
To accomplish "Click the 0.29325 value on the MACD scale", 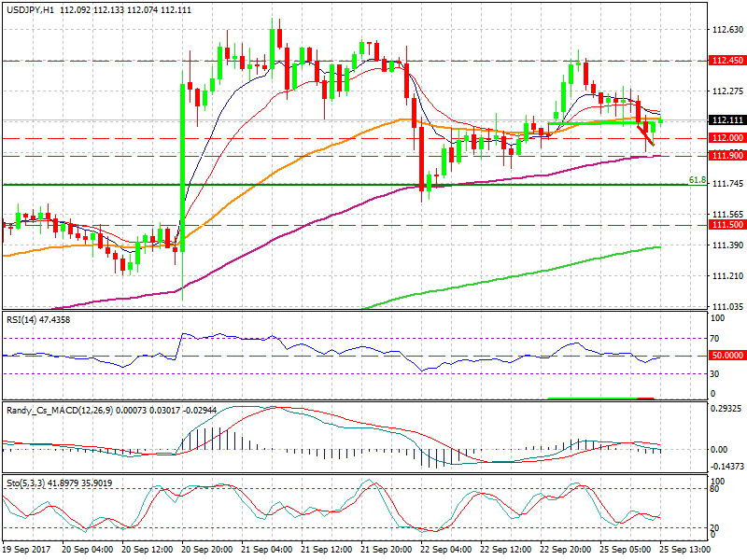I will tap(726, 409).
